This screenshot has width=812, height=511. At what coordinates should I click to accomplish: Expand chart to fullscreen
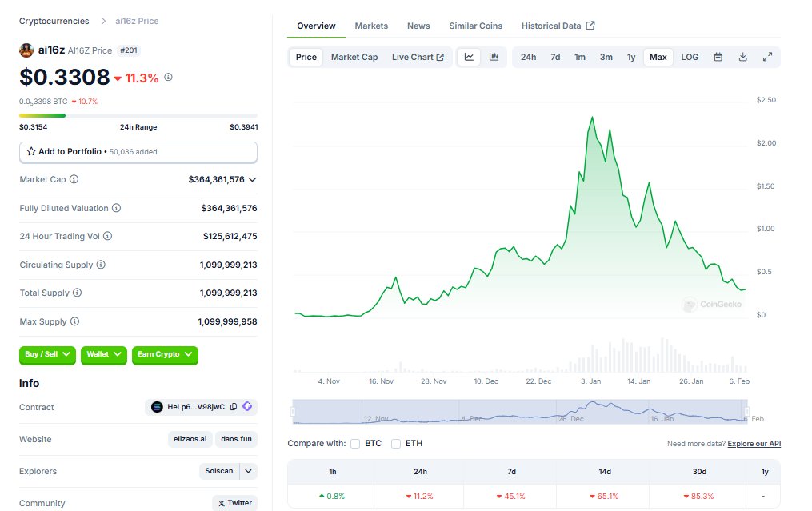click(x=767, y=57)
